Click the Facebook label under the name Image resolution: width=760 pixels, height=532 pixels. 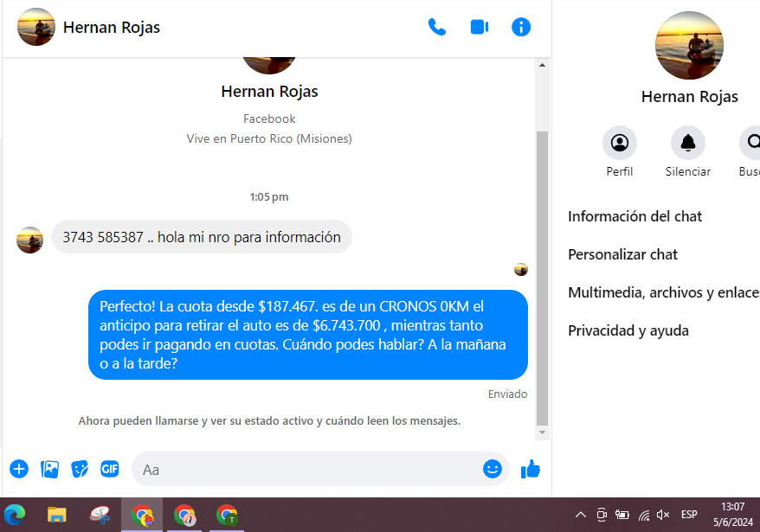[x=269, y=119]
